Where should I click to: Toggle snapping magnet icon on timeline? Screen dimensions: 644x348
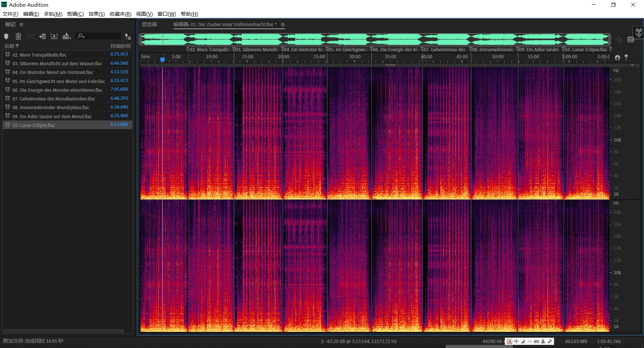(618, 57)
